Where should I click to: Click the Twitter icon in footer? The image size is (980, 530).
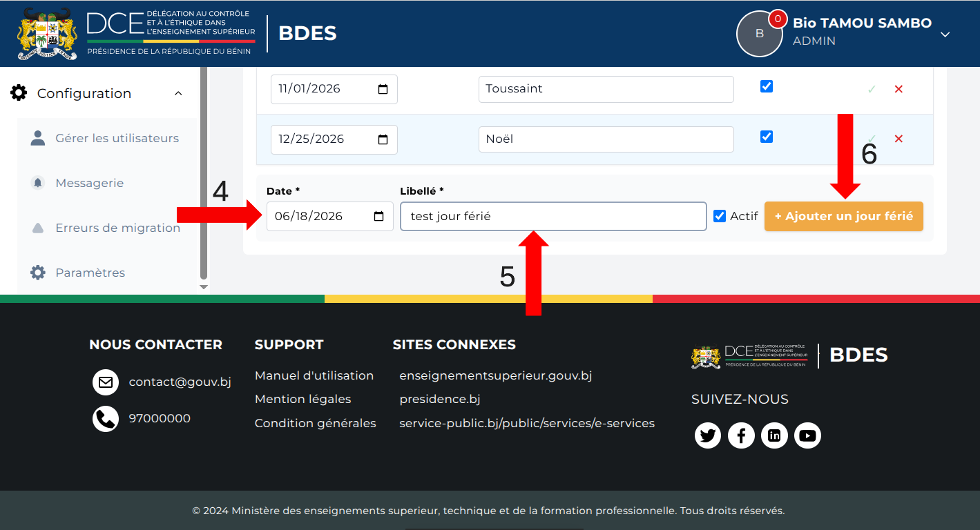click(x=707, y=435)
